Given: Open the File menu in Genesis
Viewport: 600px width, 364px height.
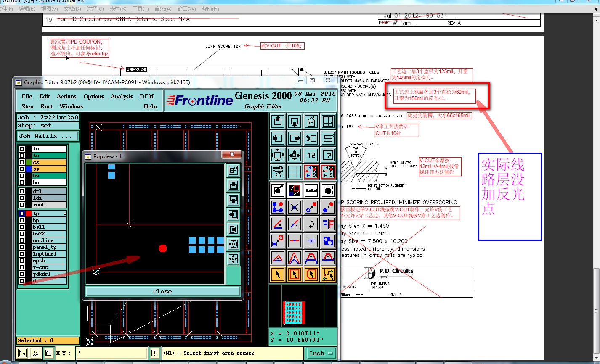Looking at the screenshot, I should tap(27, 96).
